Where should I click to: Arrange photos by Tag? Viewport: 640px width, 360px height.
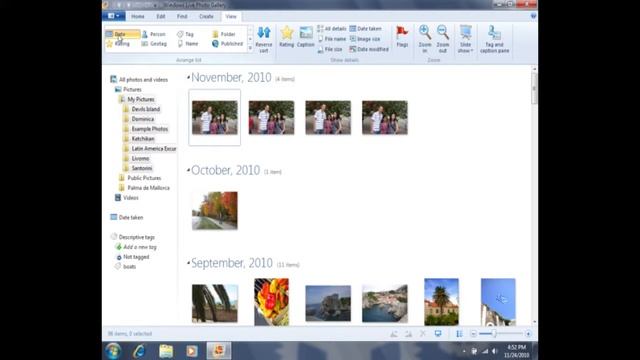click(x=185, y=34)
